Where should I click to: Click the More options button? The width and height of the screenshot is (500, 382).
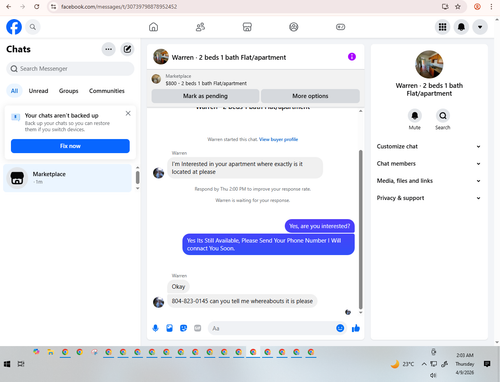click(310, 96)
